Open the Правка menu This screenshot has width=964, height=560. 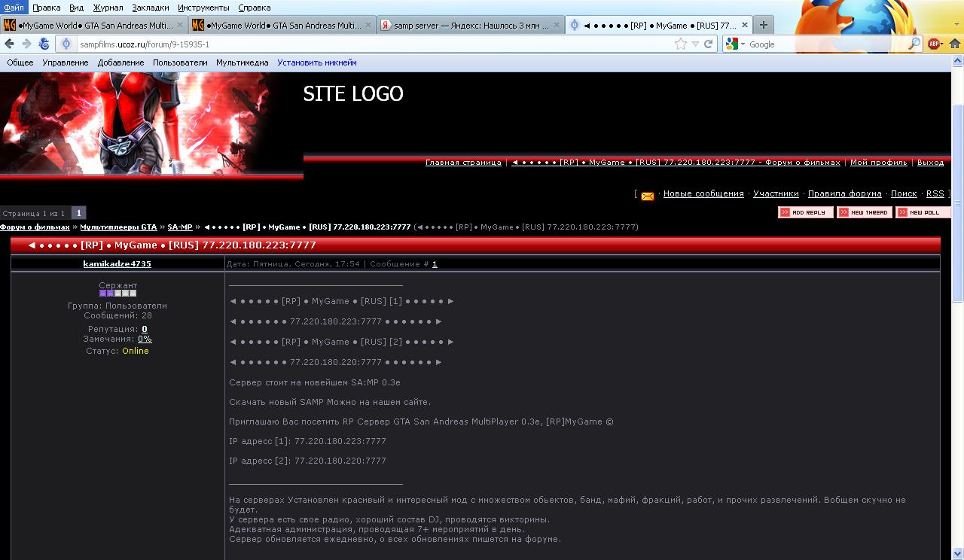(47, 8)
